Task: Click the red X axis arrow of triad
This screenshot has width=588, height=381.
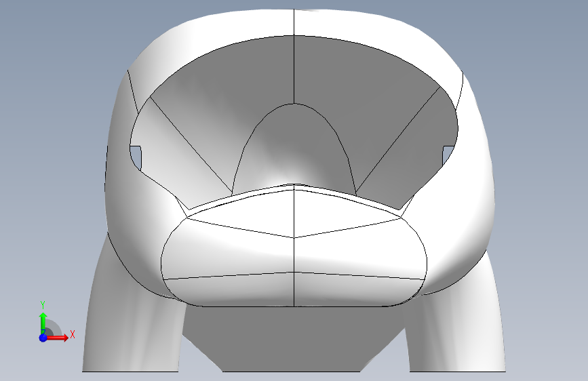Action: [58, 338]
